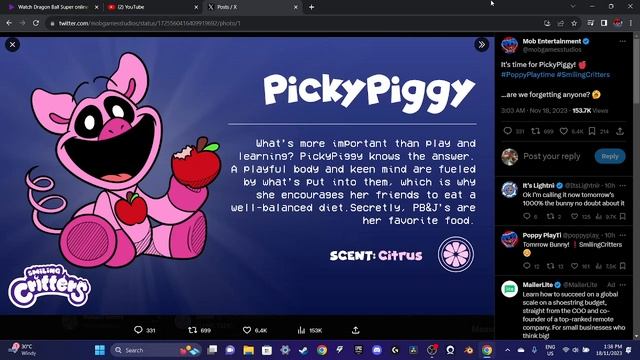Retweet icon with 699 under the image
Image resolution: width=640 pixels, height=360 pixels.
(x=192, y=330)
